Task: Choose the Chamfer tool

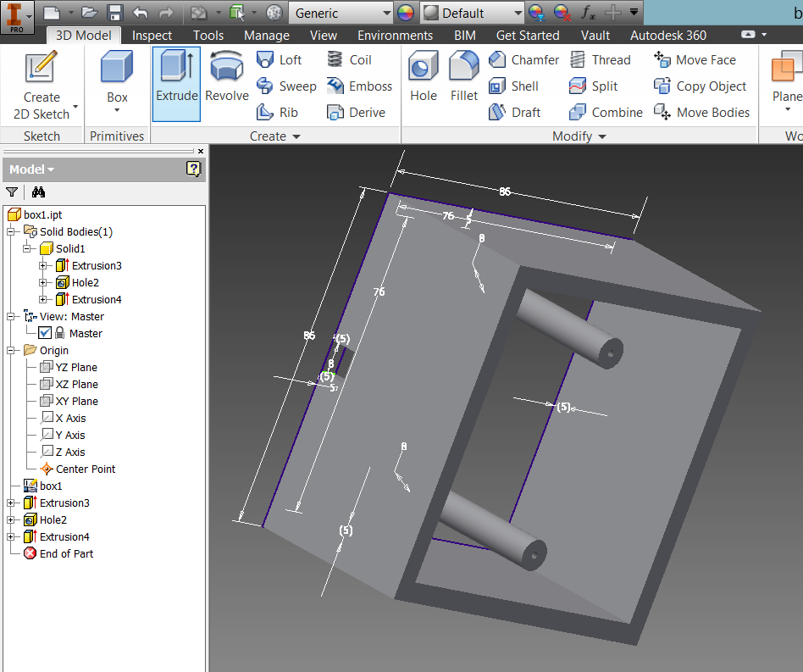Action: click(523, 60)
